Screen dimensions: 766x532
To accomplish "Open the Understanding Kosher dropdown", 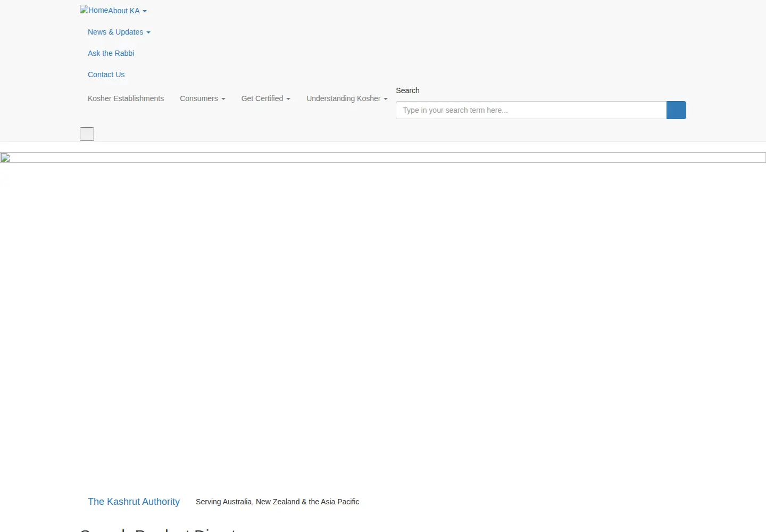I will click(347, 98).
